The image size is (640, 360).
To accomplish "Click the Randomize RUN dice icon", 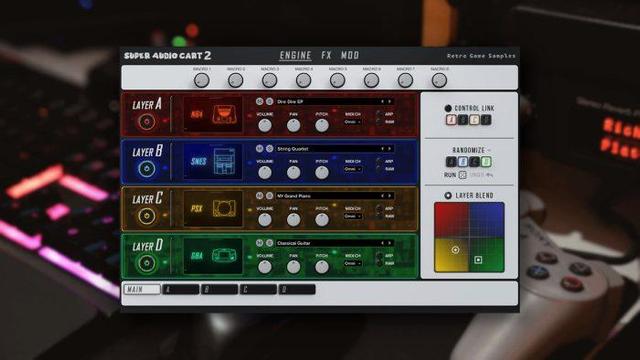I will pos(462,175).
